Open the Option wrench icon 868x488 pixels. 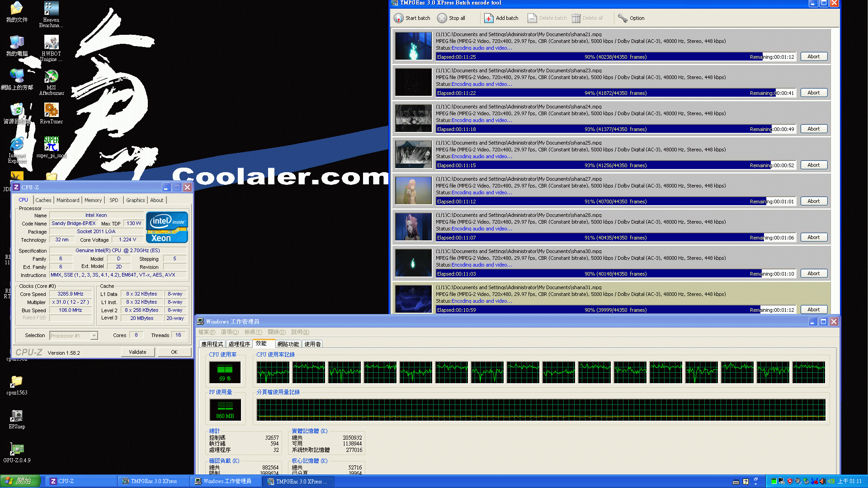tap(623, 18)
